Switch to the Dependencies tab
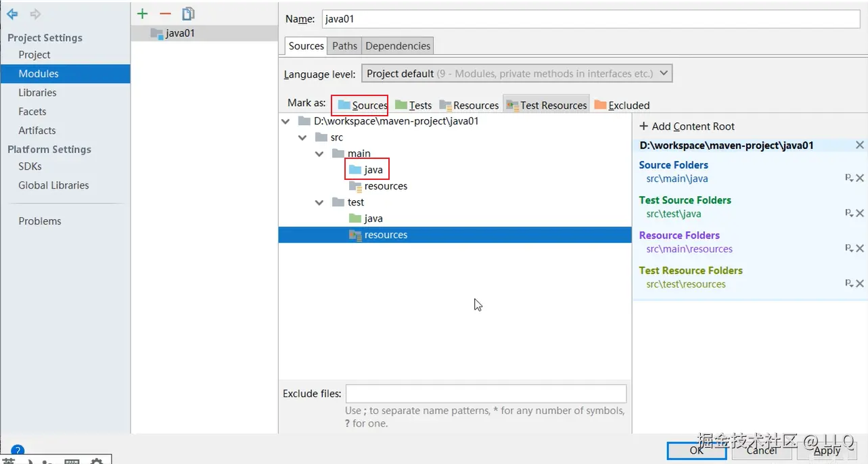 (398, 46)
